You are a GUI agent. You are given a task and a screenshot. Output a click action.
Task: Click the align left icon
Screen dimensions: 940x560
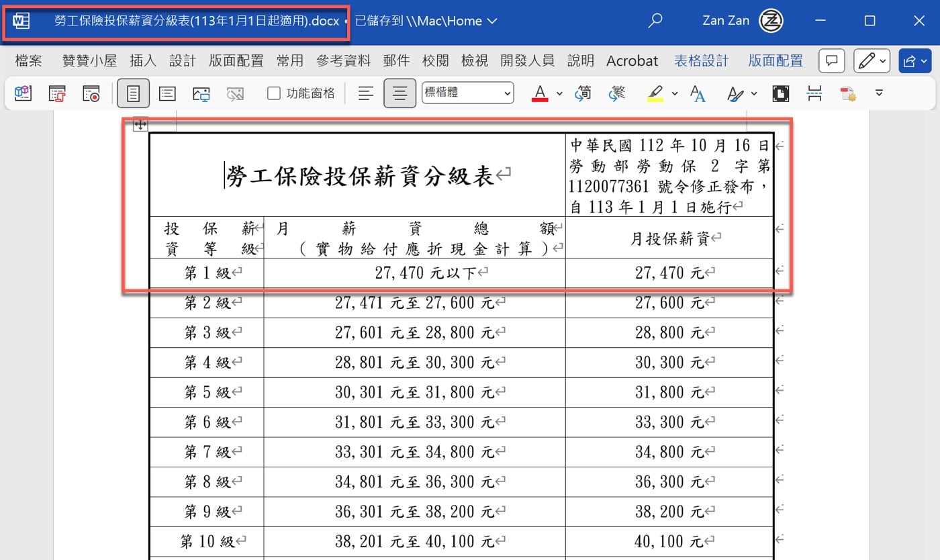pyautogui.click(x=365, y=93)
